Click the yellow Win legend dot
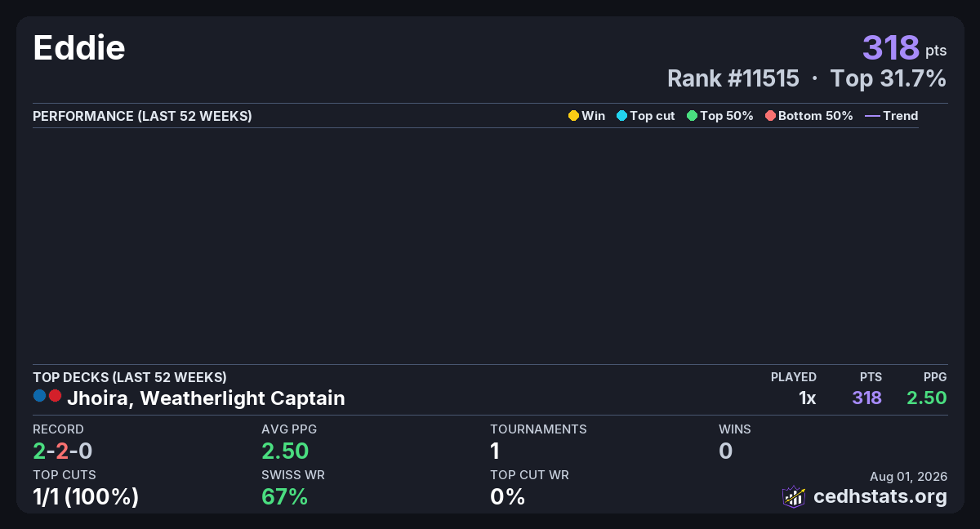The height and width of the screenshot is (529, 980). (x=573, y=116)
